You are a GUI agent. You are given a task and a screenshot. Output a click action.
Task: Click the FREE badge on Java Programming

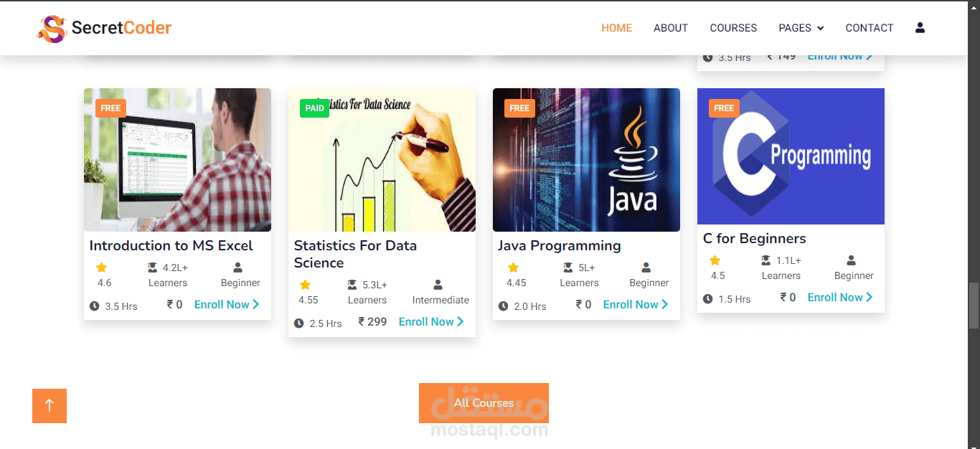pyautogui.click(x=519, y=108)
